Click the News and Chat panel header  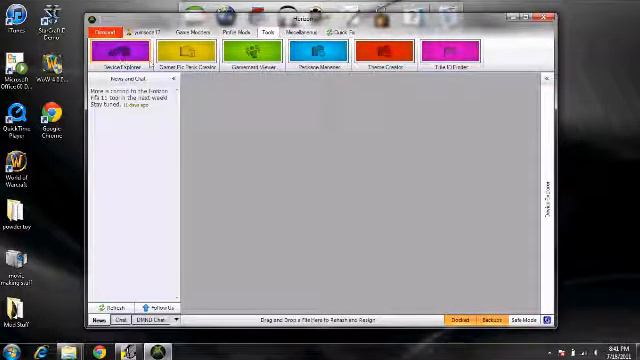click(x=128, y=78)
